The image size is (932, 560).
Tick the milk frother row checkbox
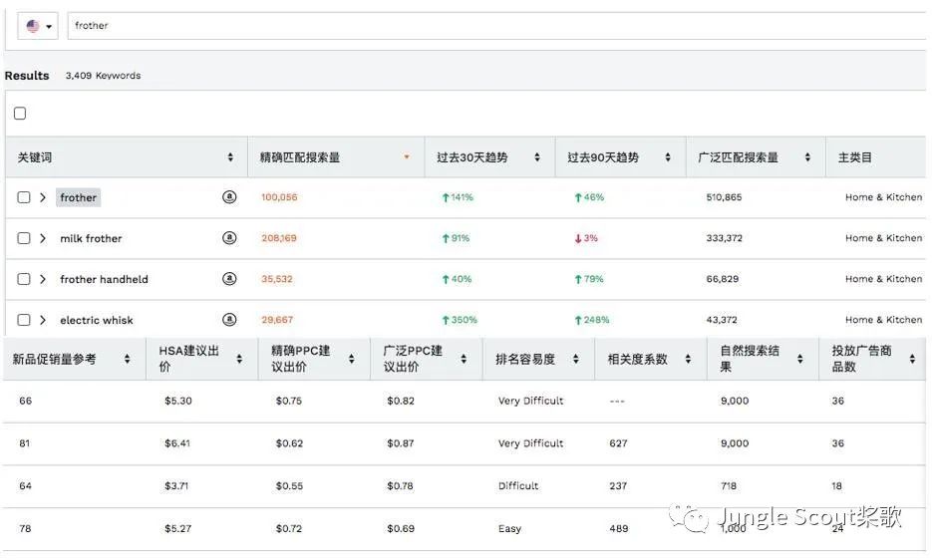tap(24, 238)
